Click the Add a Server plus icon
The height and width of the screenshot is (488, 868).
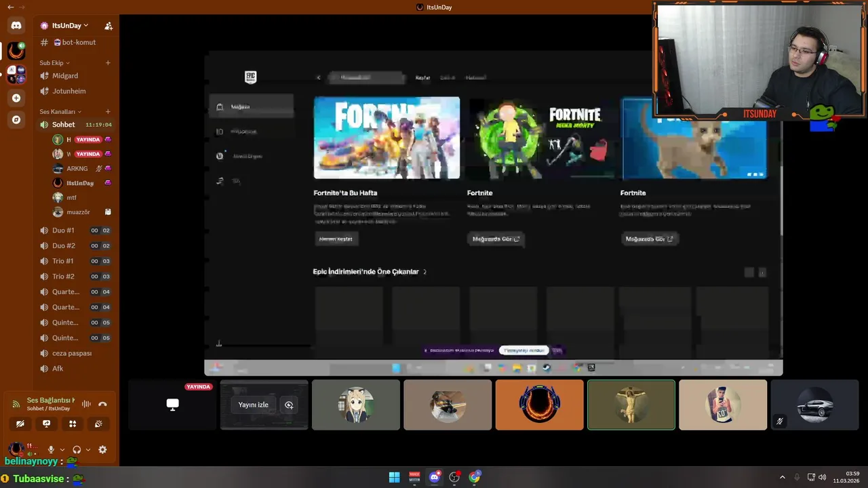[16, 98]
